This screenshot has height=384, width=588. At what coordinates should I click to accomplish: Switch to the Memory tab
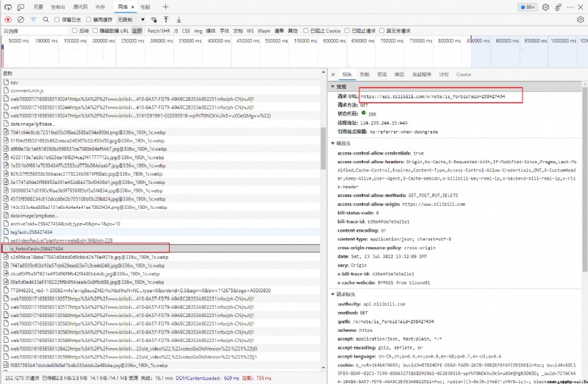100,7
